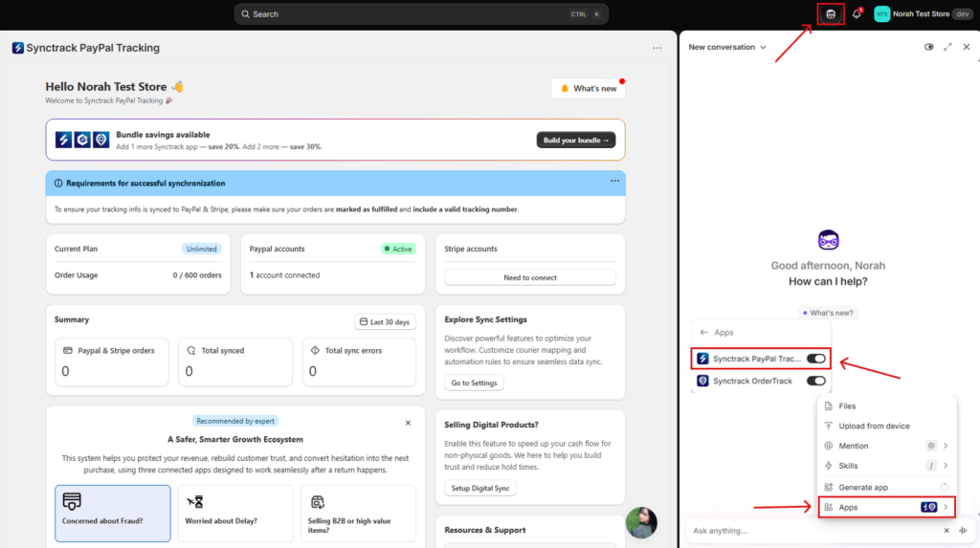This screenshot has height=548, width=980.
Task: Click the Unlimited plan badge
Action: pos(201,249)
